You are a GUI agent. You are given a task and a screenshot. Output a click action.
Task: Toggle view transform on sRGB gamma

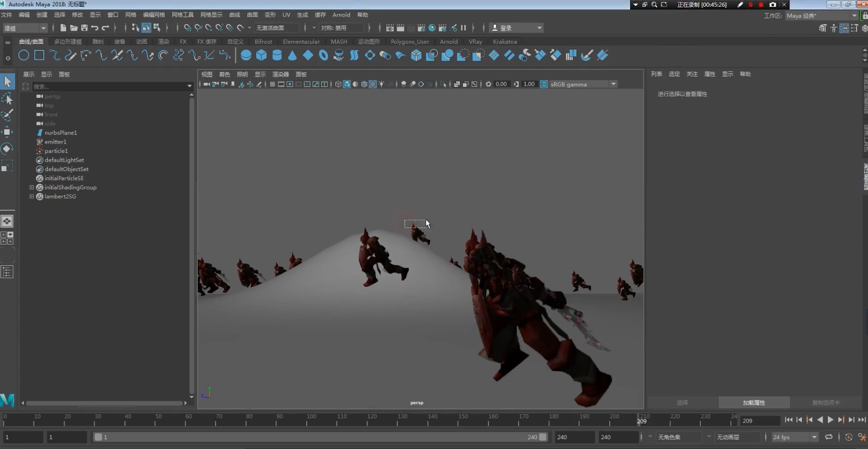(544, 84)
